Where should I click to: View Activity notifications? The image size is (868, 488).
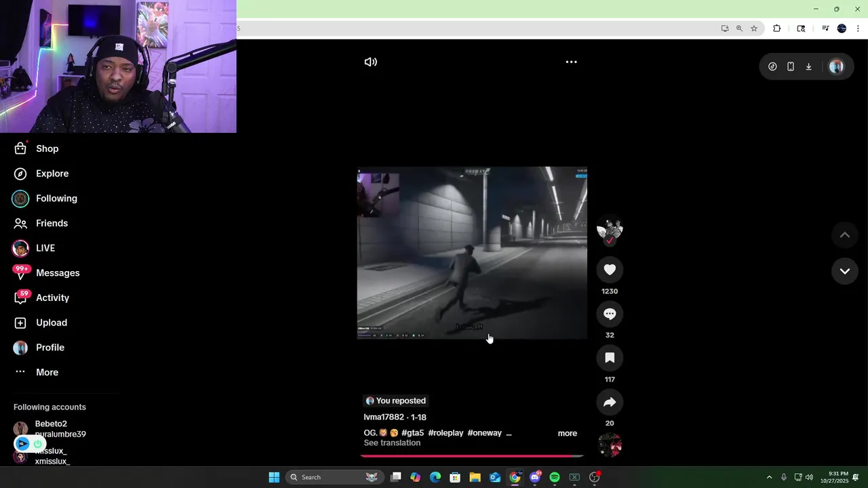click(41, 298)
